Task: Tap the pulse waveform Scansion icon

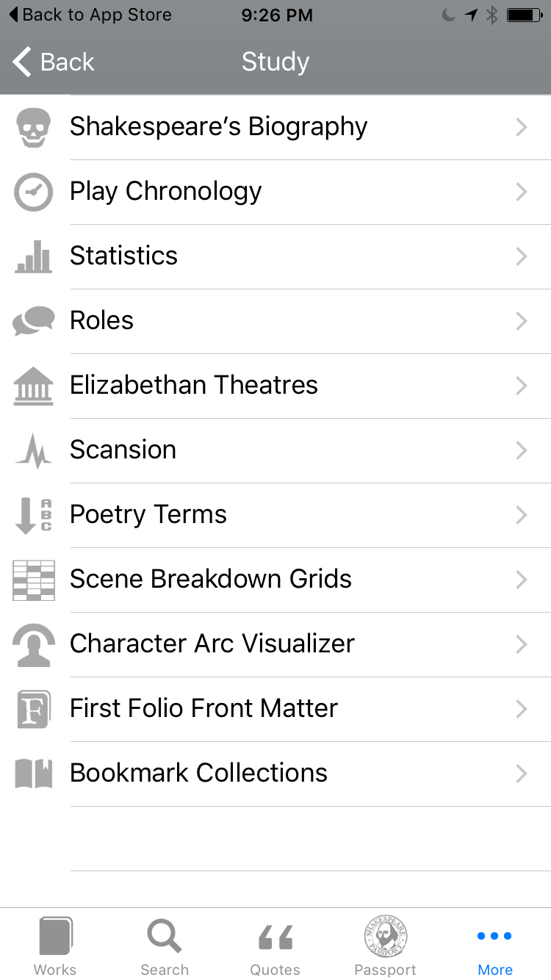Action: (x=34, y=450)
